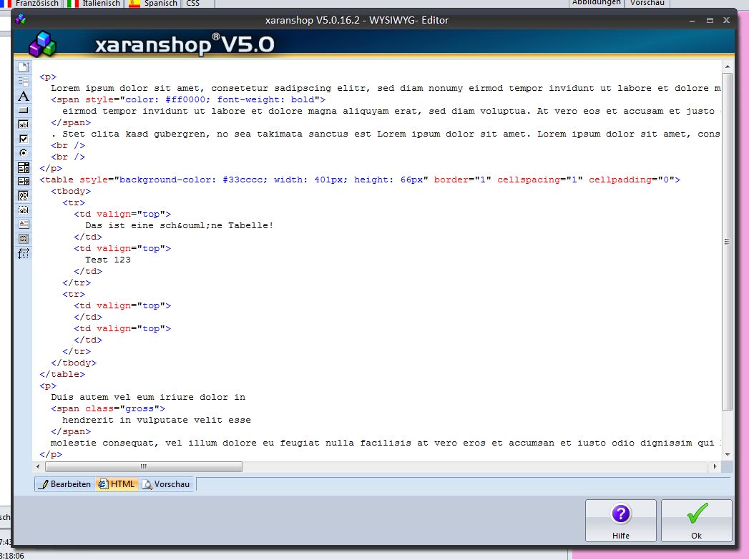
Task: Open the Spanisch tab in background window
Action: click(x=155, y=4)
